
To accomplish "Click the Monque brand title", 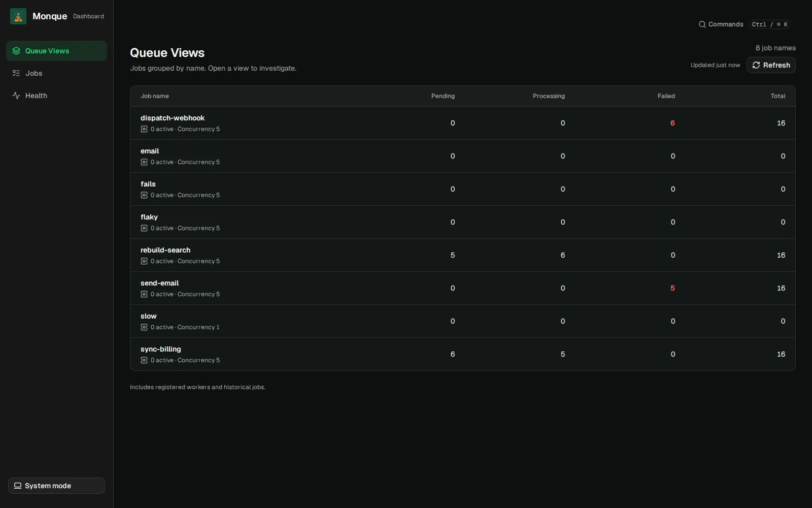I will [50, 16].
